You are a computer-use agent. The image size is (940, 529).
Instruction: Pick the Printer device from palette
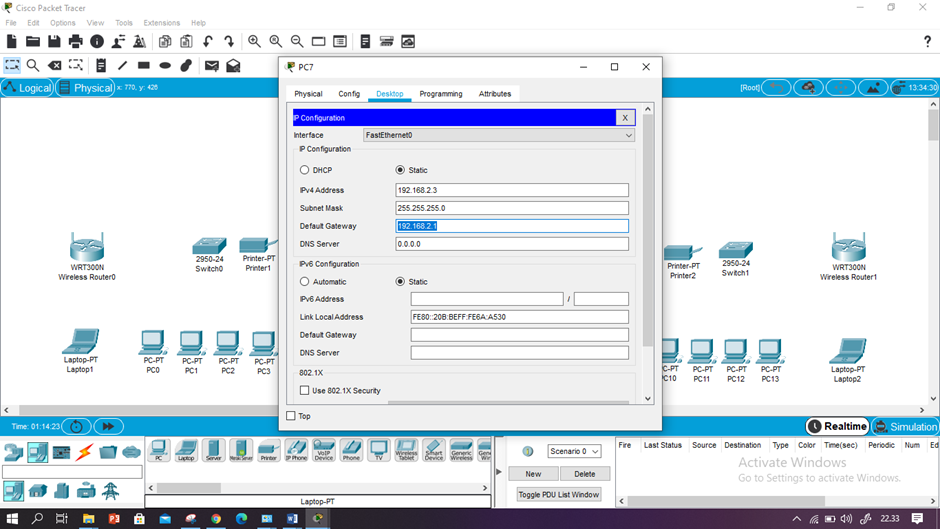coord(269,450)
